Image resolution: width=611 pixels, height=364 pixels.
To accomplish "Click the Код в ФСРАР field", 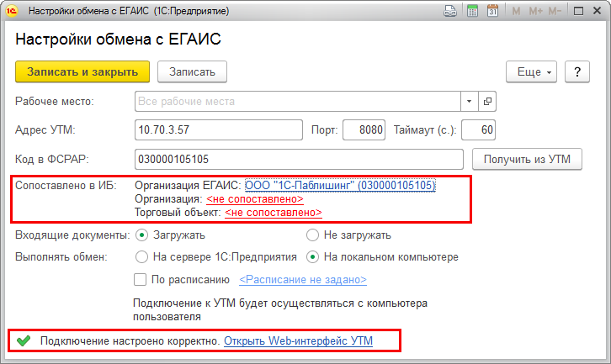I will coord(299,159).
